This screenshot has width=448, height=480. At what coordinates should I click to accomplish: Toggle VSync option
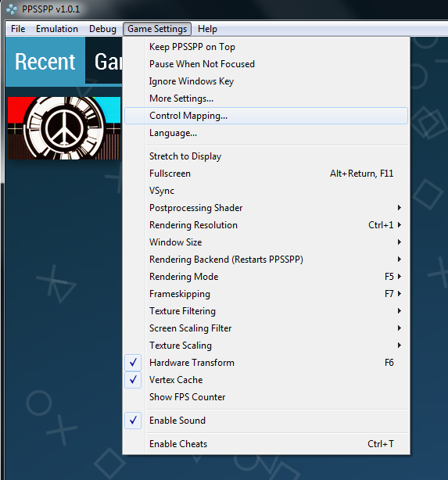[266, 191]
